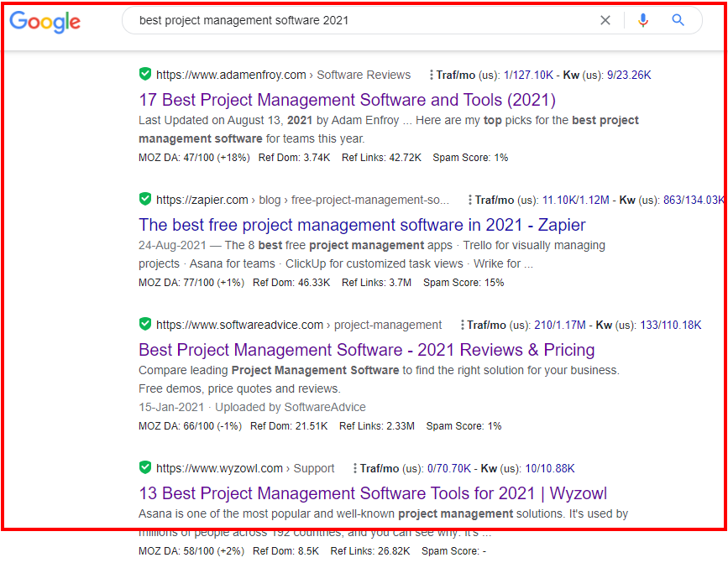Screen dimensions: 728x568
Task: Open three-dot menu for wyzowl.com result
Action: point(354,468)
